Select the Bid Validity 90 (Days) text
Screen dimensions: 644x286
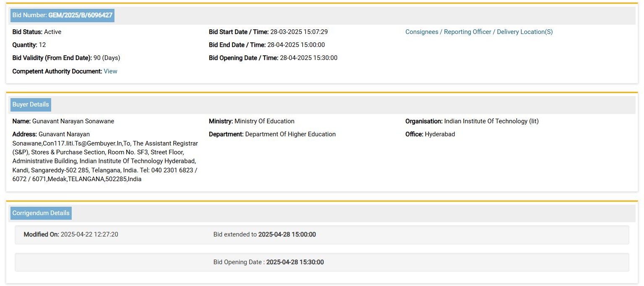(x=66, y=58)
